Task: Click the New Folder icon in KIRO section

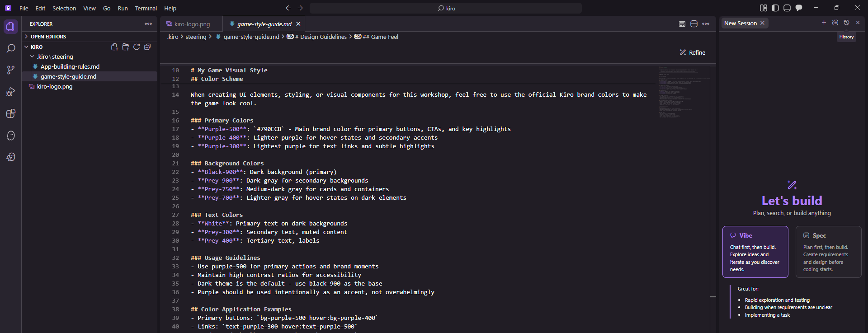Action: click(x=126, y=47)
